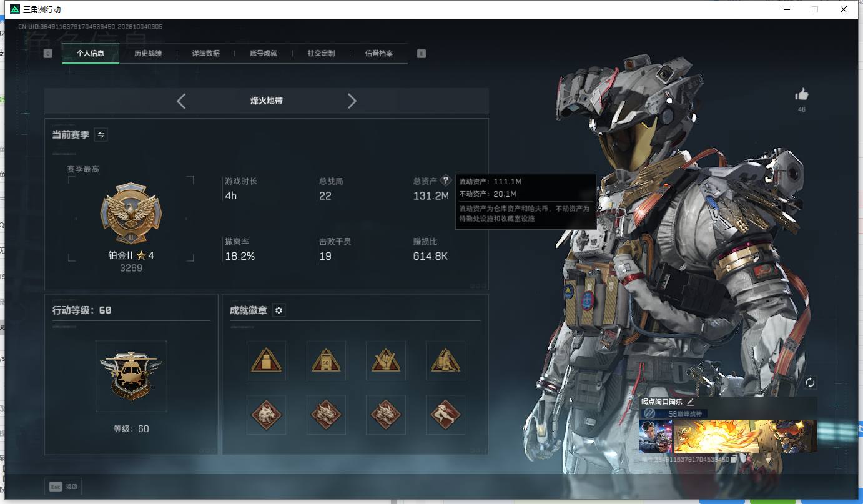Click the 614.8K profit ratio value
Screen dimensions: 863x504
430,257
